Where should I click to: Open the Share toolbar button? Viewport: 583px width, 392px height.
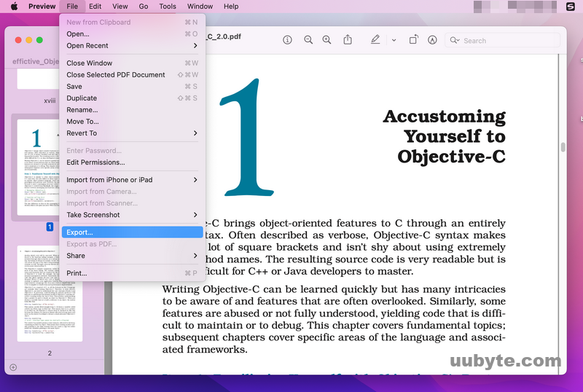click(348, 39)
